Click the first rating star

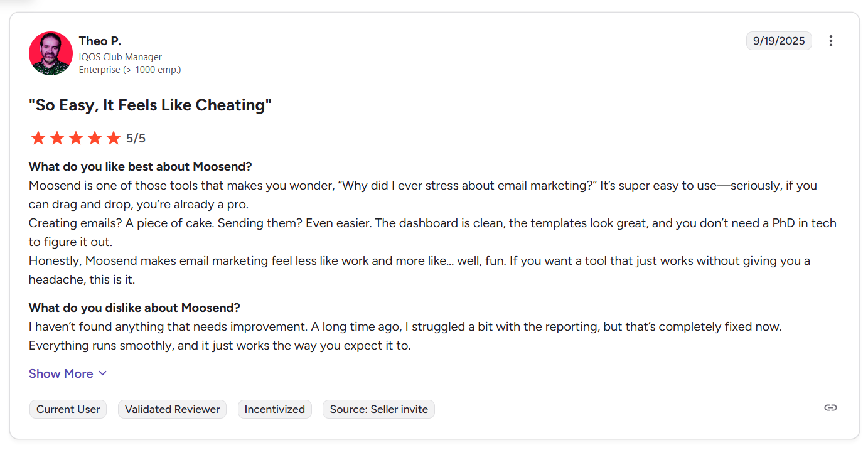[38, 138]
